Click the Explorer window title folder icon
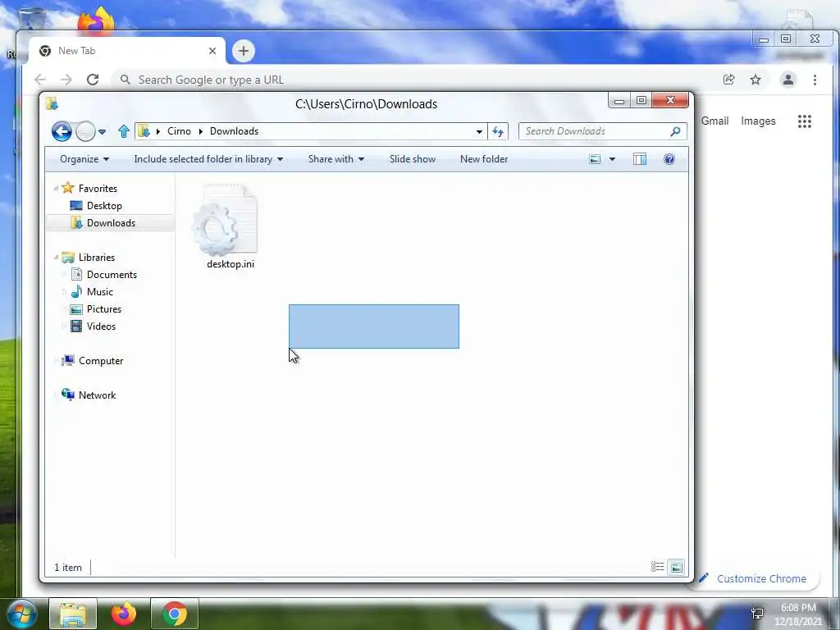This screenshot has width=840, height=630. tap(52, 103)
